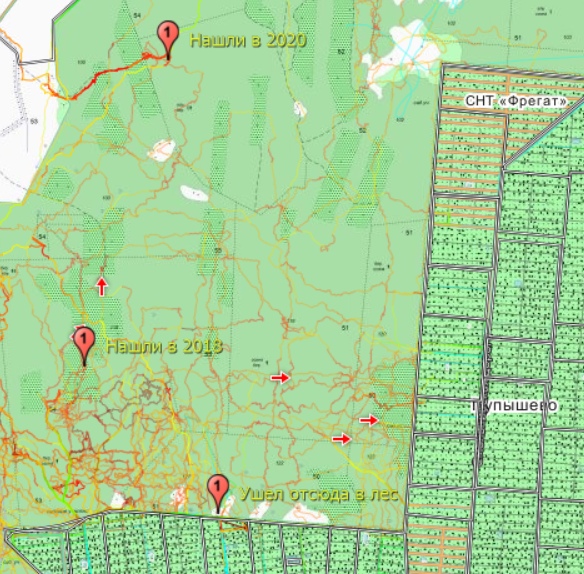This screenshot has height=574, width=584.
Task: Click quarter number 50 in the southern forest
Action: (x=316, y=476)
